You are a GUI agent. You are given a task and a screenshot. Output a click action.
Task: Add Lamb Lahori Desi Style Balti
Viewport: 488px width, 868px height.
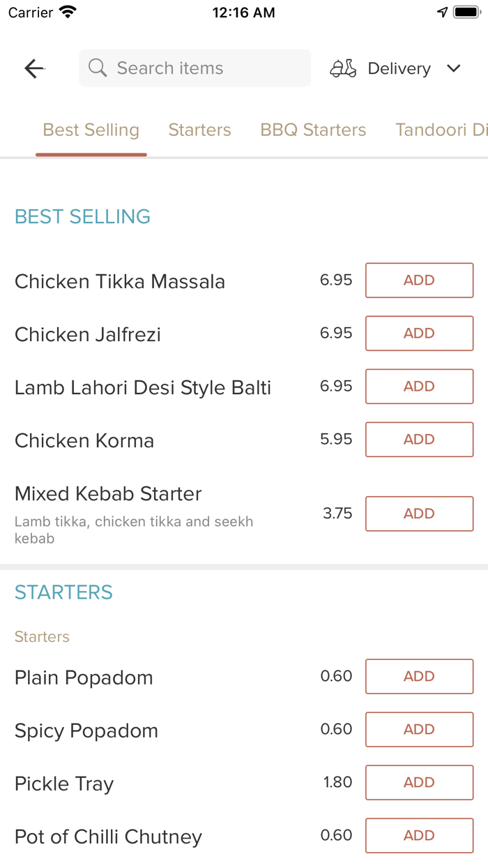419,386
